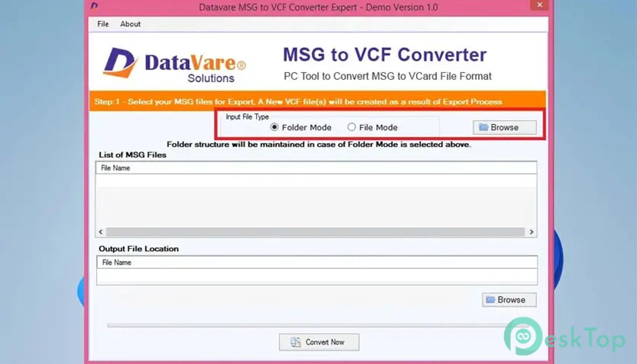The height and width of the screenshot is (364, 637).
Task: Click the left scroll arrow in MSG list
Action: [x=101, y=232]
